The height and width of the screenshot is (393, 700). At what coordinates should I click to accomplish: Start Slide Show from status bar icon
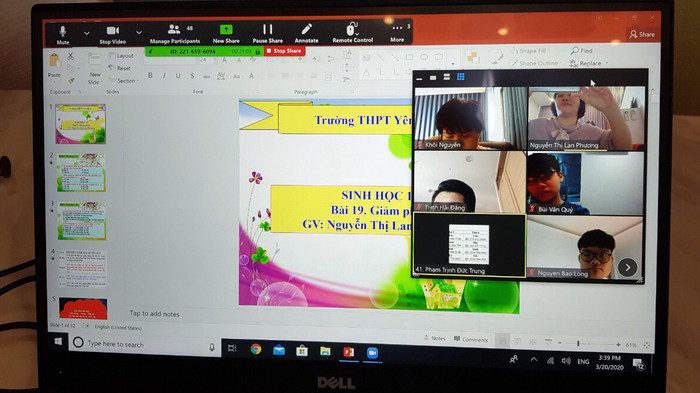coord(548,343)
